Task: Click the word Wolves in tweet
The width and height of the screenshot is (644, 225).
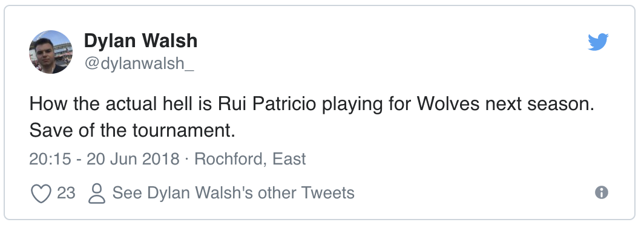Action: (448, 104)
